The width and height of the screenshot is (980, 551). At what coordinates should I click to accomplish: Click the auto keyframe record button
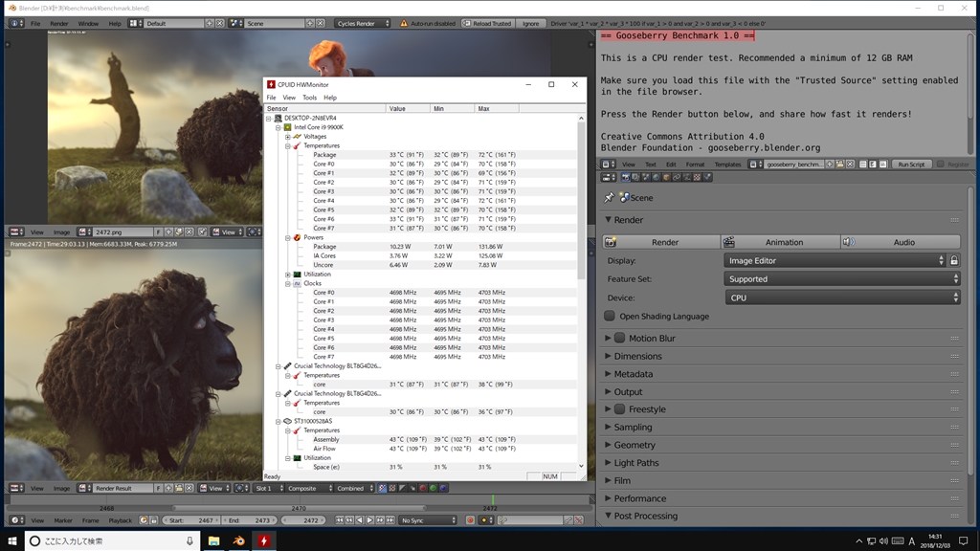(x=470, y=520)
